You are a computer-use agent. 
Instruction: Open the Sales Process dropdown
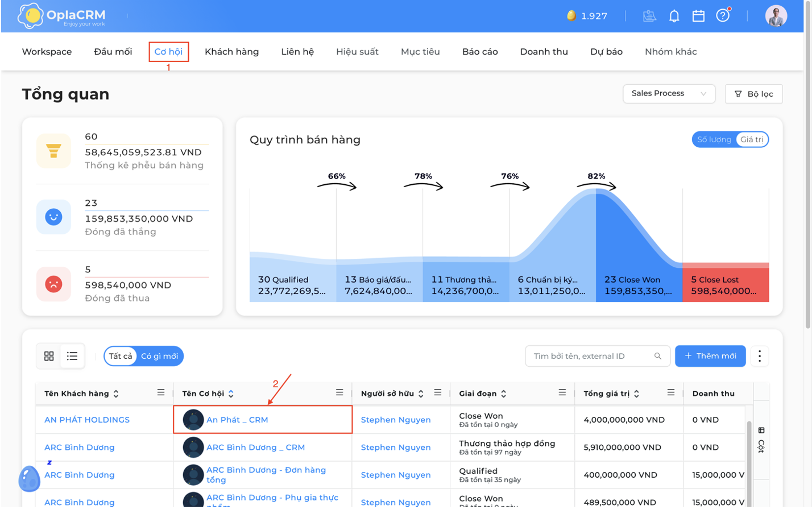pos(669,93)
